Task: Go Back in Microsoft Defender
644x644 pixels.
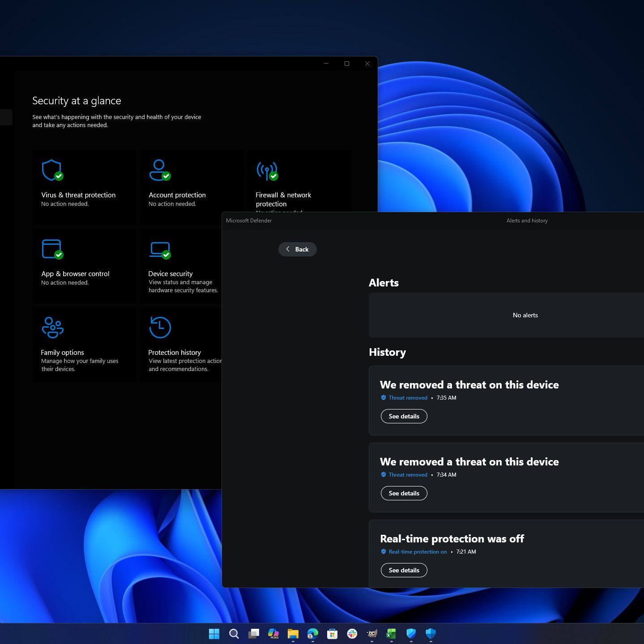Action: pos(298,249)
